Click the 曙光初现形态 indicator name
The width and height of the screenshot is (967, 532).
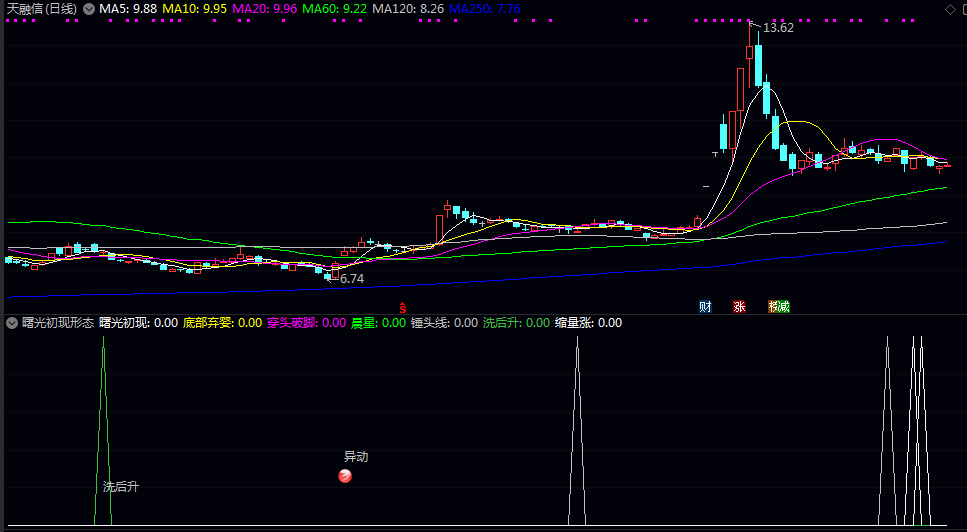tap(58, 323)
